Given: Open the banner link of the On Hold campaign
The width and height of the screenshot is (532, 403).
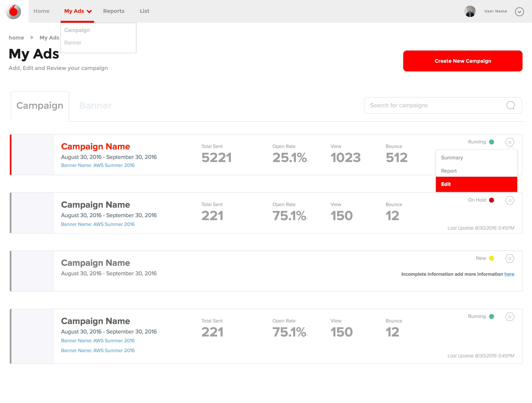Looking at the screenshot, I should 98,224.
